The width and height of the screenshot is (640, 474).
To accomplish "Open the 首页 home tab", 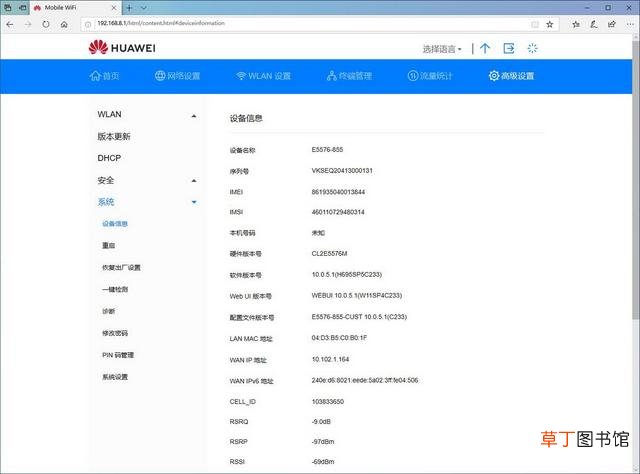I will pyautogui.click(x=104, y=76).
